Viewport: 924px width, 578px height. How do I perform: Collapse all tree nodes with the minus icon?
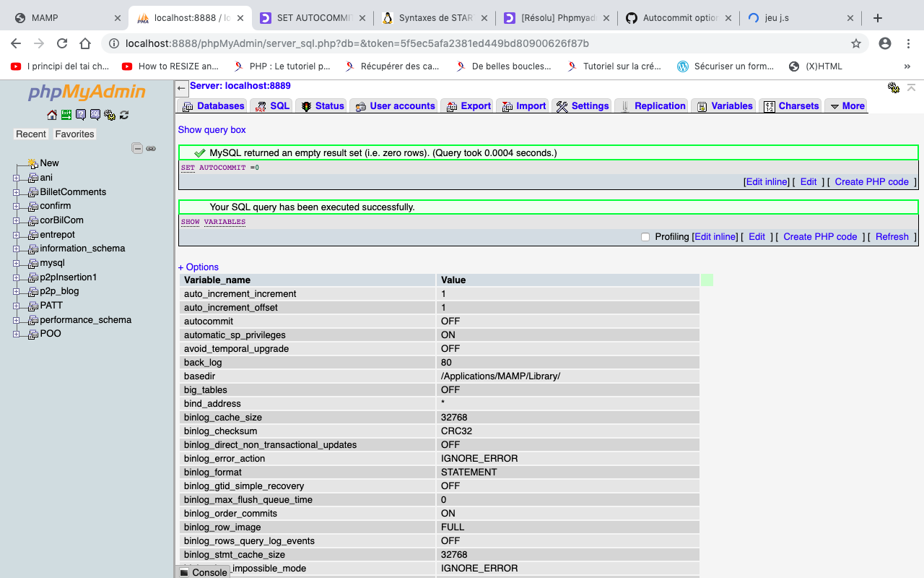click(x=137, y=147)
